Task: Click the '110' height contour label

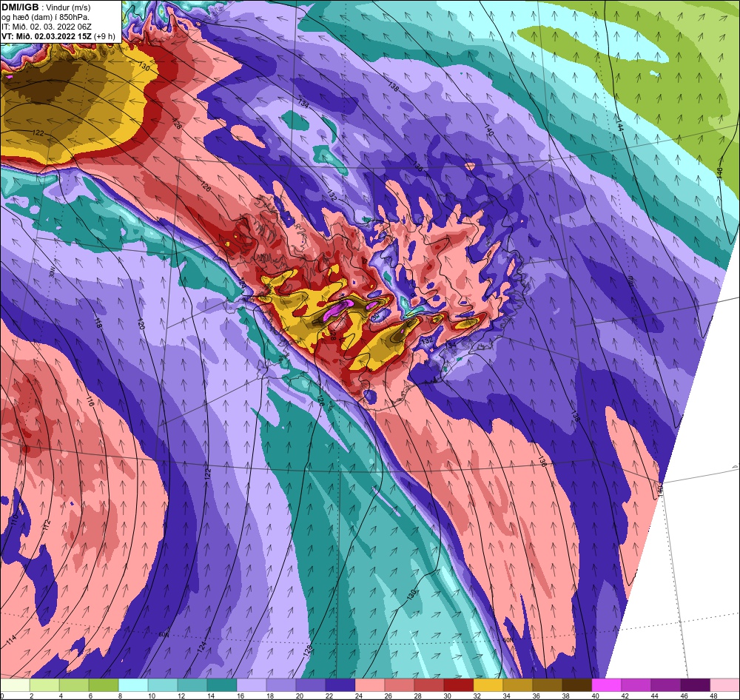Action: pyautogui.click(x=14, y=519)
